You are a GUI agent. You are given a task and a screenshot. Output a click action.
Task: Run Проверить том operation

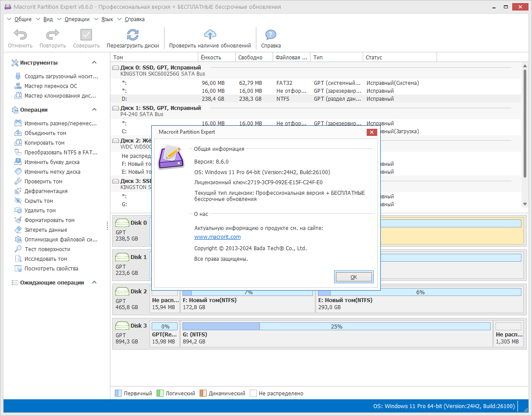pyautogui.click(x=38, y=181)
